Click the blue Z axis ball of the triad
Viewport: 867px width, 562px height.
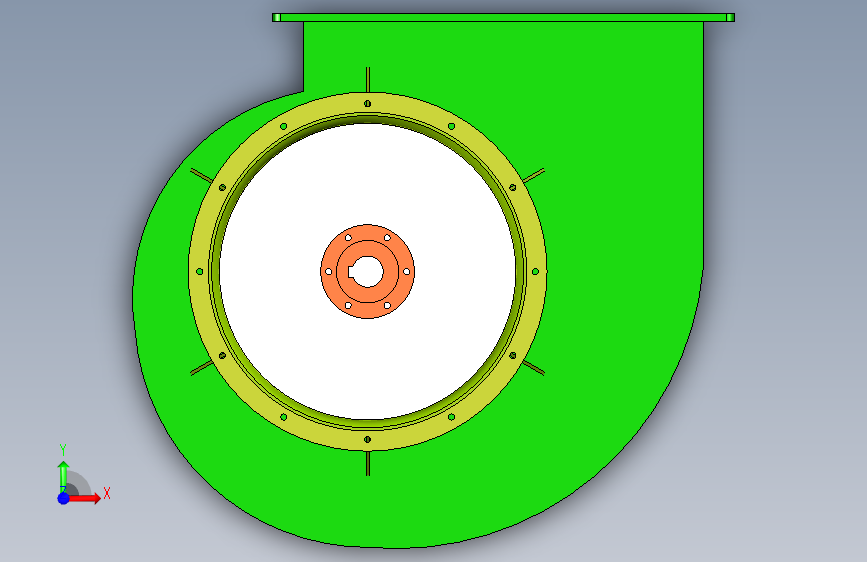[x=64, y=498]
